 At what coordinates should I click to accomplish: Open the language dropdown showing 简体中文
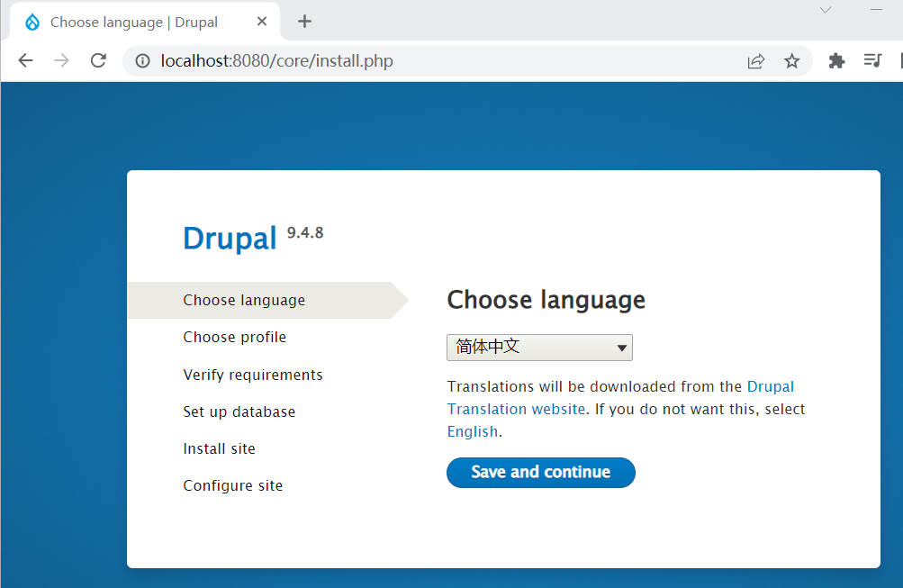pyautogui.click(x=539, y=348)
